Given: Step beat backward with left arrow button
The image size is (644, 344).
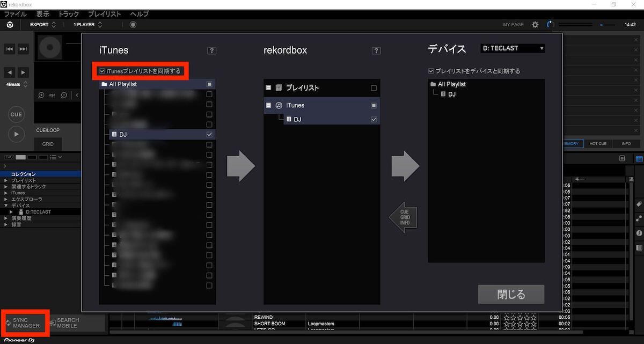Looking at the screenshot, I should pos(10,72).
